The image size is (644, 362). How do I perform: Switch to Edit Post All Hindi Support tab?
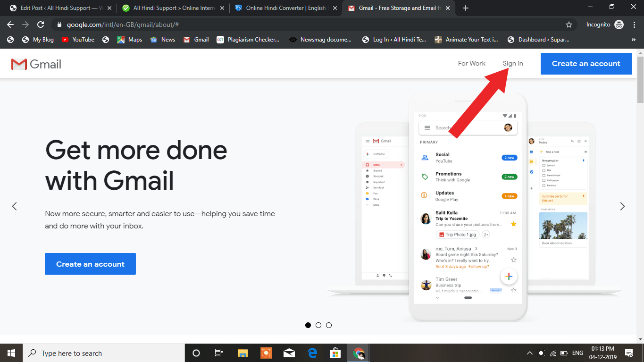coord(60,8)
